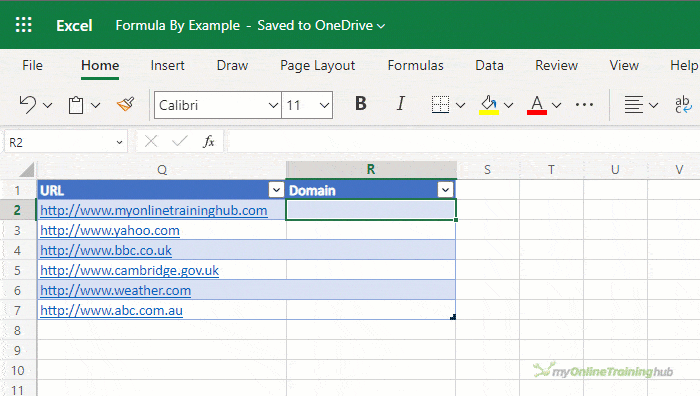Switch to the Review tab
This screenshot has width=700, height=396.
(x=557, y=66)
